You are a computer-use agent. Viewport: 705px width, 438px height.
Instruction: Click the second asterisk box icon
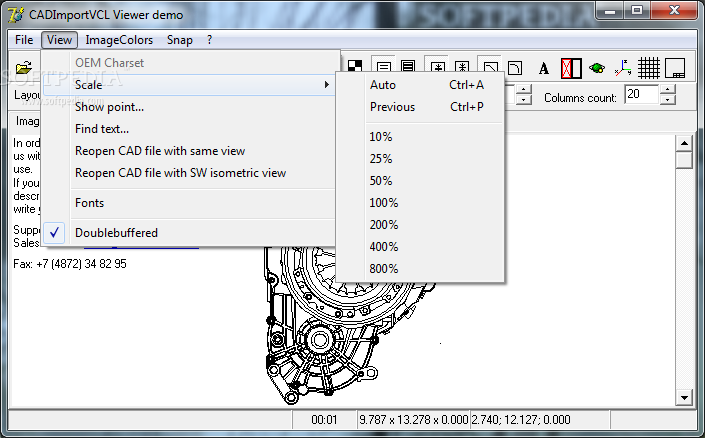coord(462,66)
